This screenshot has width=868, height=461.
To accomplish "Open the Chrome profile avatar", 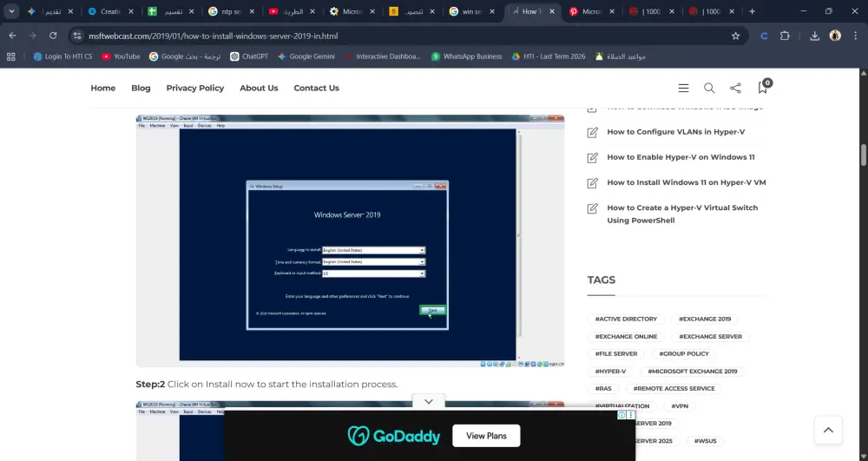I will (x=835, y=36).
